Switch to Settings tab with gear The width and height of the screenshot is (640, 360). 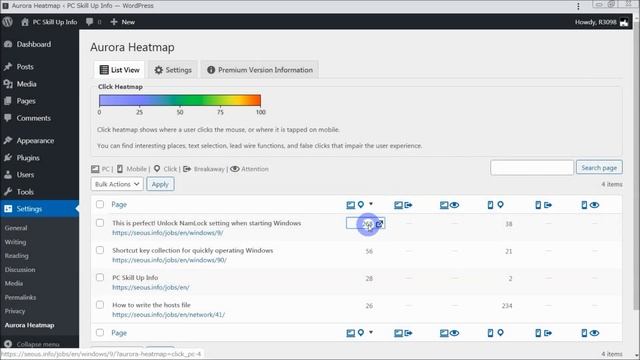pos(173,70)
